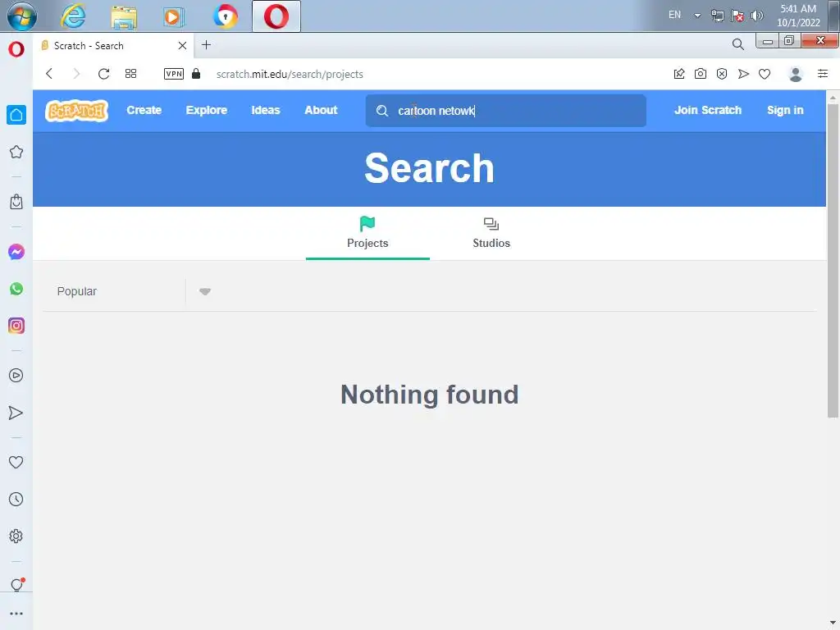
Task: Open Messenger in Opera sidebar
Action: [x=16, y=252]
